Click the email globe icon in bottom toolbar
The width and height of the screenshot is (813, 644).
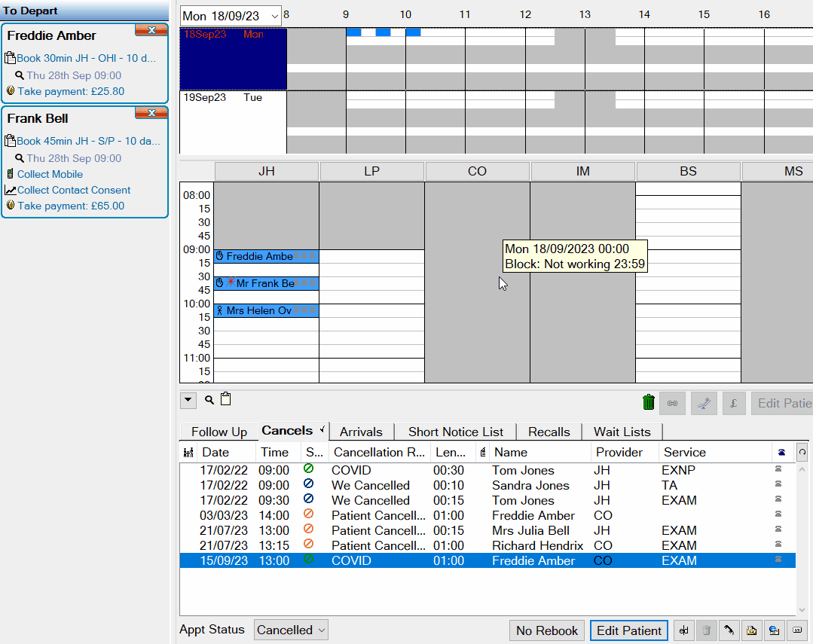[774, 630]
